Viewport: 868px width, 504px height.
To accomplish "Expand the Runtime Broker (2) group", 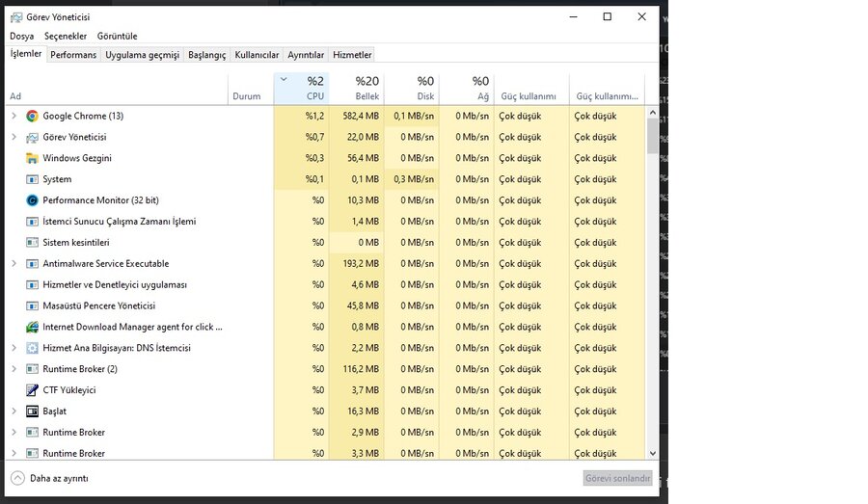I will pos(14,369).
